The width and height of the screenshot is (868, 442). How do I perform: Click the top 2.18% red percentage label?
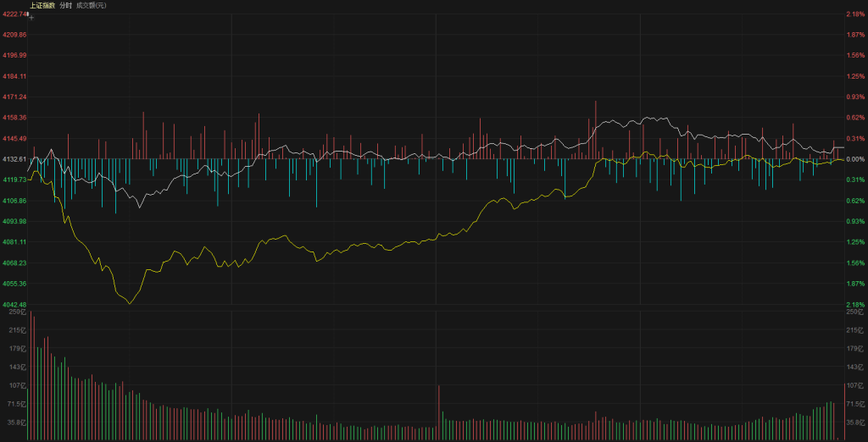854,14
